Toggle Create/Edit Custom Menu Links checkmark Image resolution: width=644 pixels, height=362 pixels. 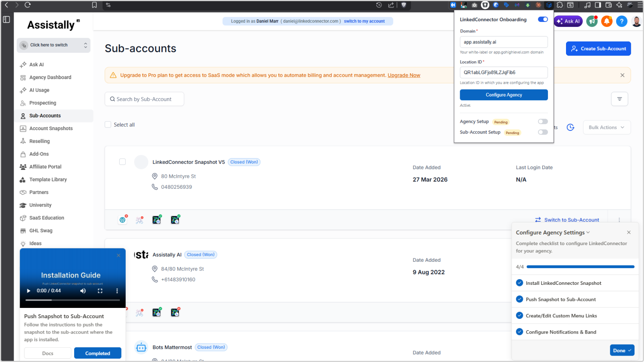(520, 315)
